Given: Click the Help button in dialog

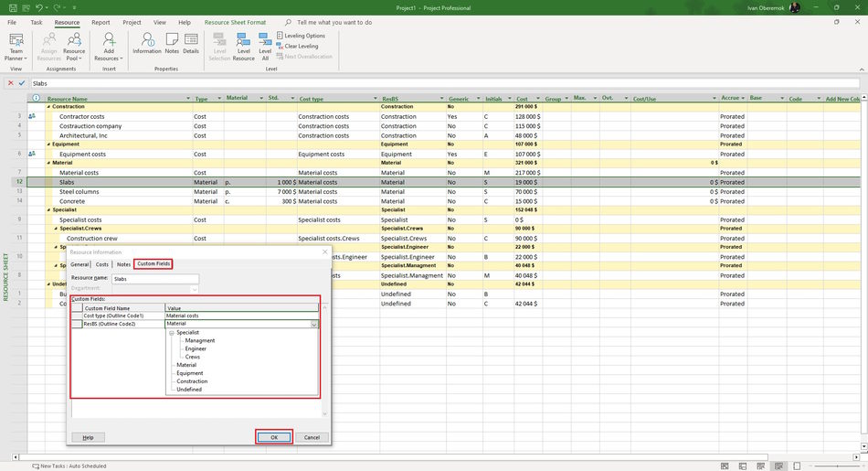Looking at the screenshot, I should pos(88,437).
